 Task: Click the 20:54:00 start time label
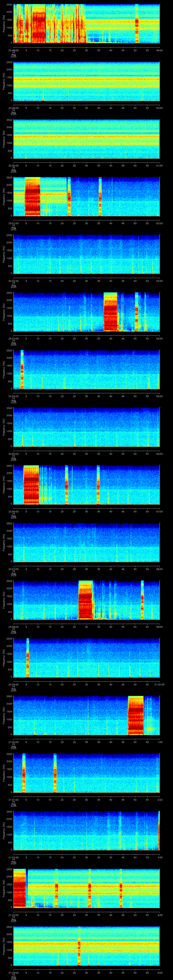point(13,396)
